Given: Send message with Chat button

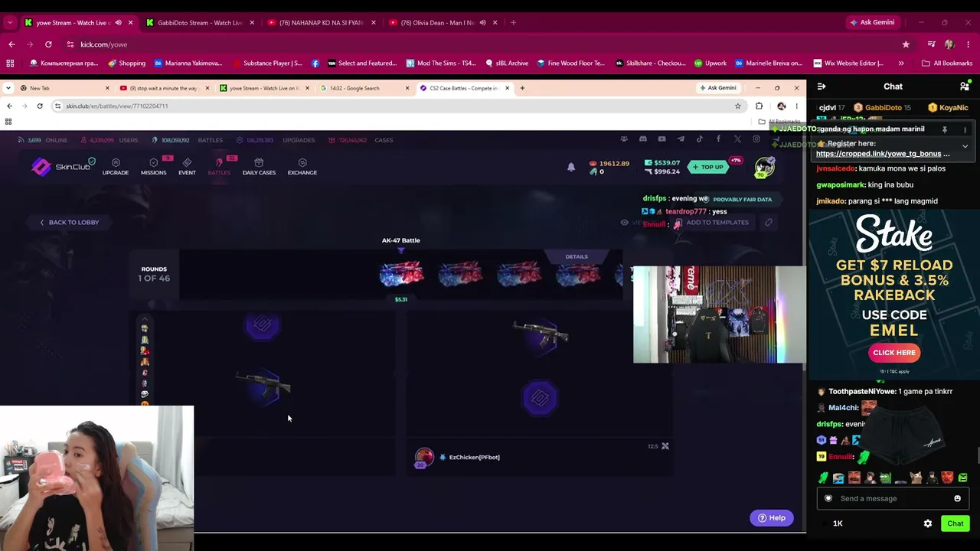Looking at the screenshot, I should tap(955, 523).
